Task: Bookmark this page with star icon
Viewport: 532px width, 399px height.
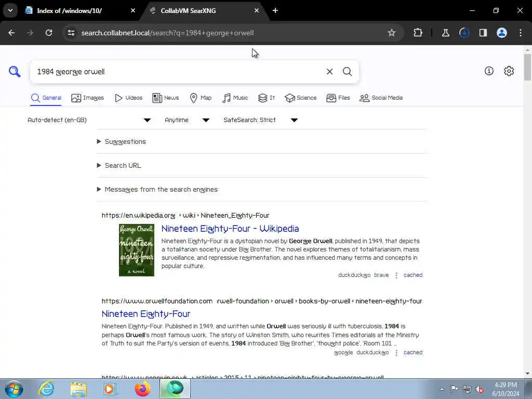Action: point(392,33)
